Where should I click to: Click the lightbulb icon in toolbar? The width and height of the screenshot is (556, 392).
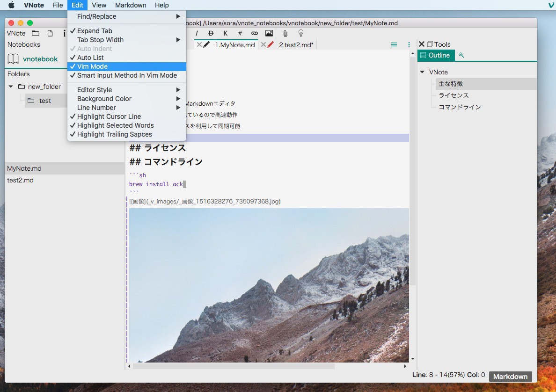tap(301, 33)
